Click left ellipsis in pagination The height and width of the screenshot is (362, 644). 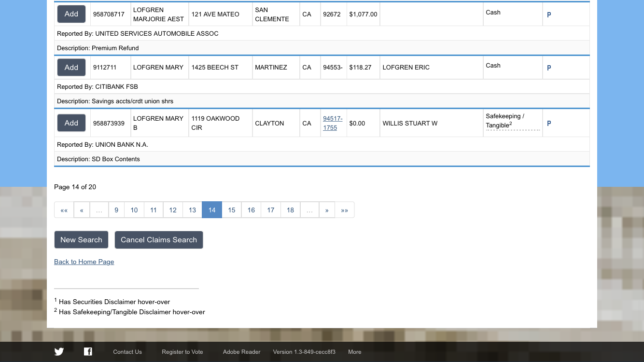pos(99,210)
